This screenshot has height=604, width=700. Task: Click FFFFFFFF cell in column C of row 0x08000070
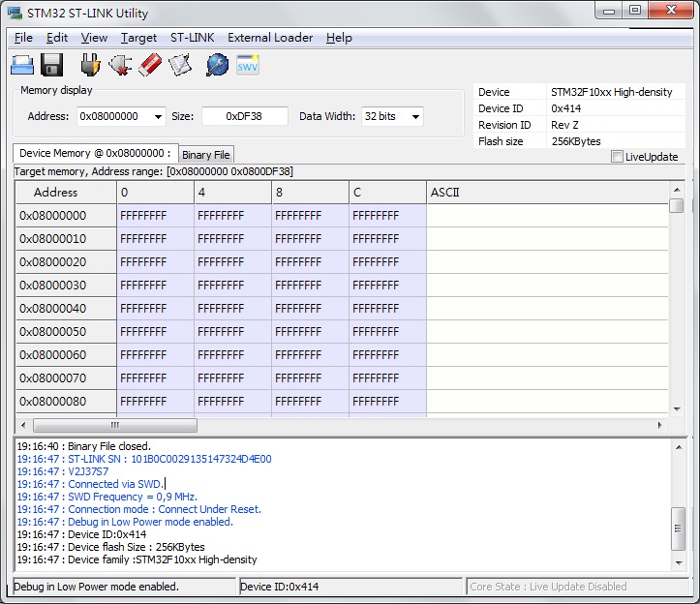[x=387, y=378]
